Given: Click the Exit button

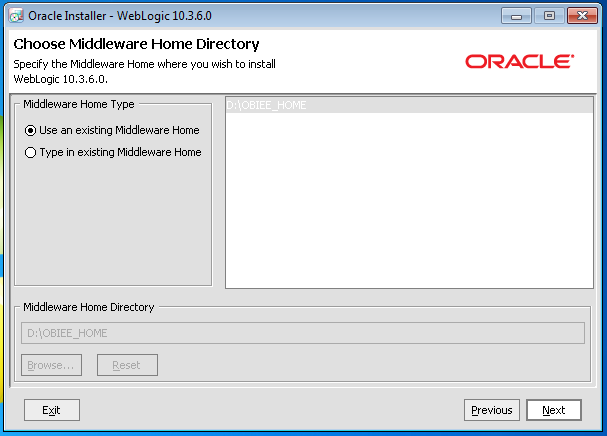Looking at the screenshot, I should 52,410.
